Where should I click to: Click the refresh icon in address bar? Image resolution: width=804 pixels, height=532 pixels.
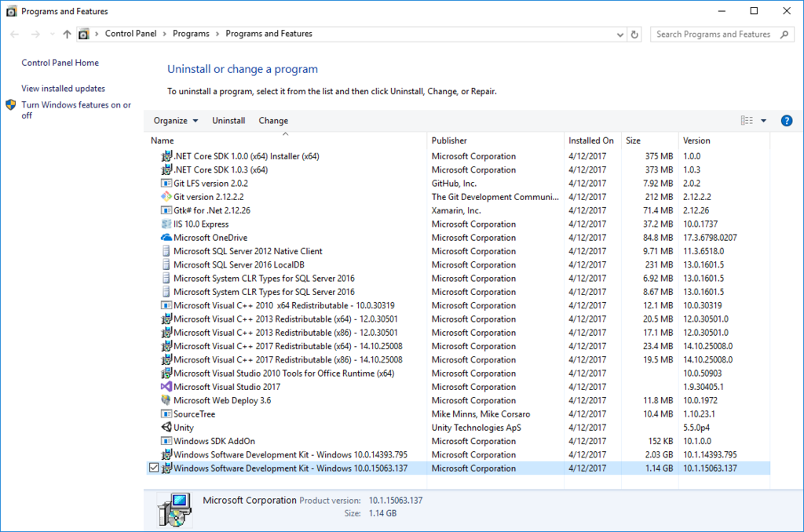pyautogui.click(x=634, y=35)
